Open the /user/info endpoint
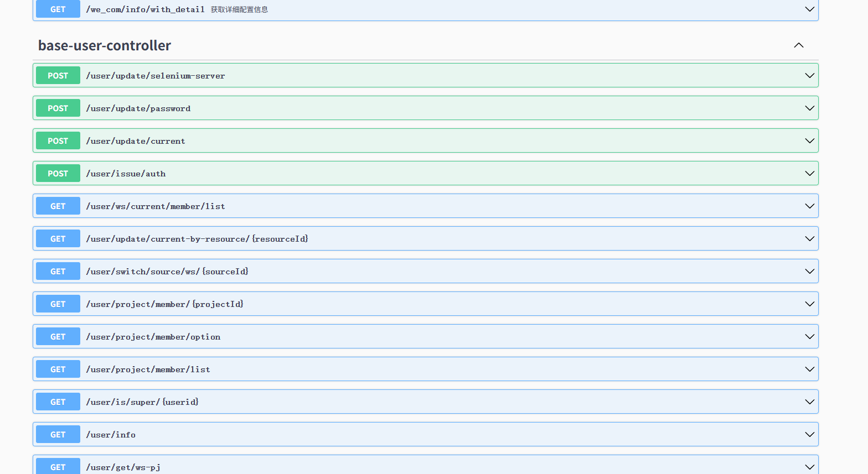Image resolution: width=868 pixels, height=474 pixels. [111, 435]
